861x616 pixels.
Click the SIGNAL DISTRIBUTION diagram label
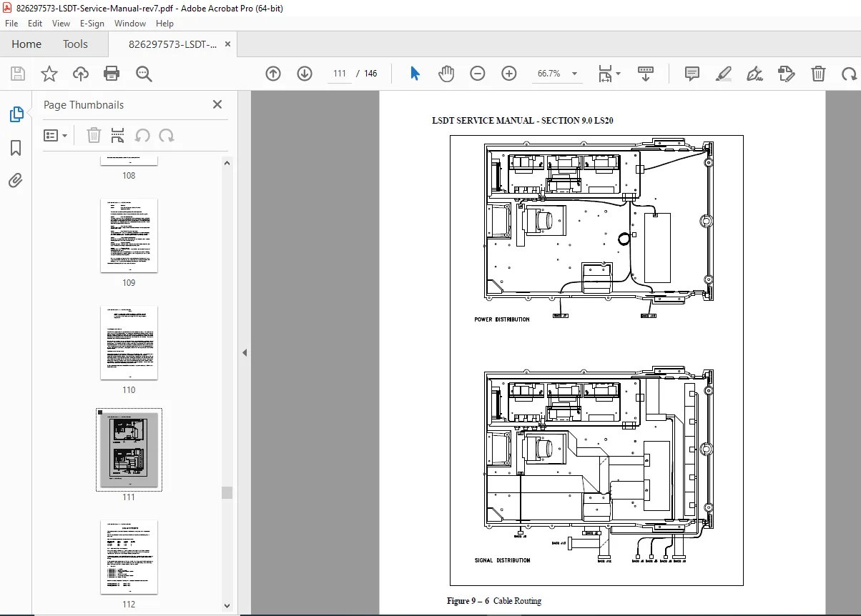[503, 560]
